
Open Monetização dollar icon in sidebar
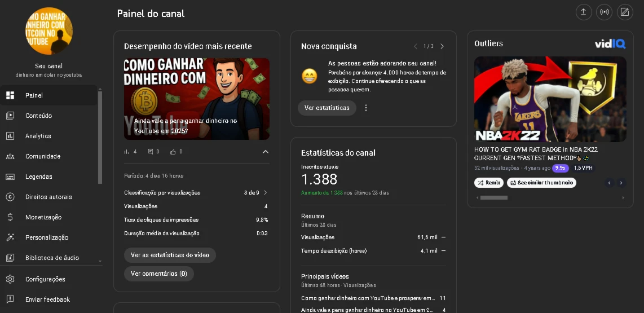pos(10,217)
